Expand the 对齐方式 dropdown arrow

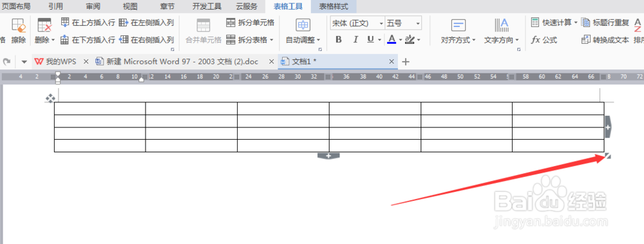coord(473,41)
